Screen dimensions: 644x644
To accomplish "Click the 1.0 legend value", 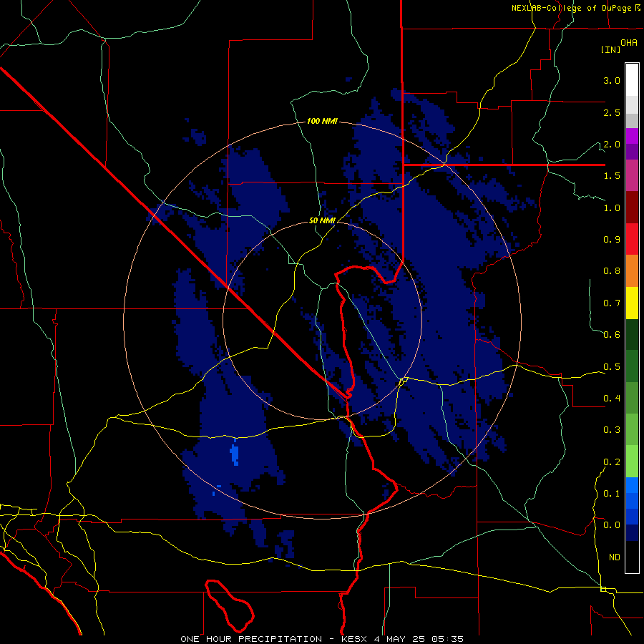I will pyautogui.click(x=612, y=208).
